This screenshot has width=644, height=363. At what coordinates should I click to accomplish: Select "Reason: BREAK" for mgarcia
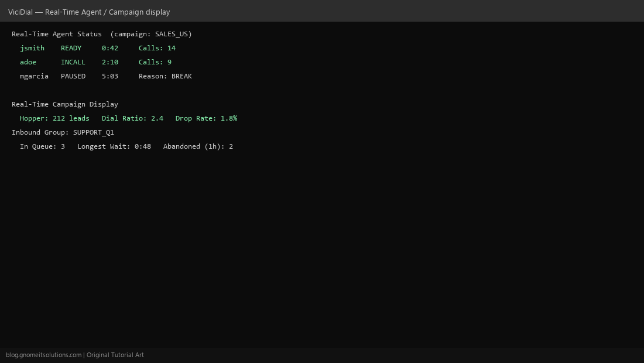point(166,76)
